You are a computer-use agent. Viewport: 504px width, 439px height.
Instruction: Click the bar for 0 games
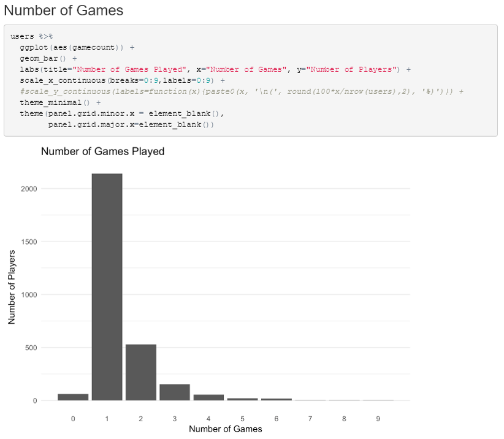click(73, 397)
